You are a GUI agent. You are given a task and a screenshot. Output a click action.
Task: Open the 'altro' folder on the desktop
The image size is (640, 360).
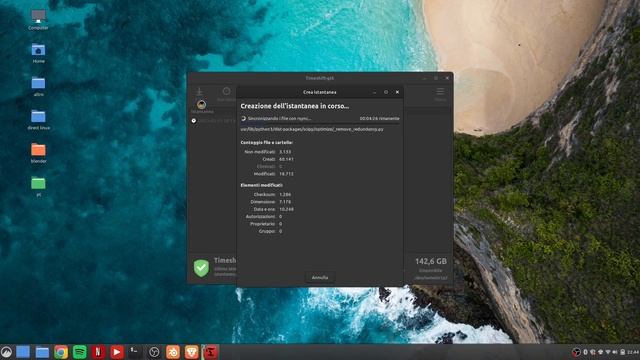coord(38,87)
